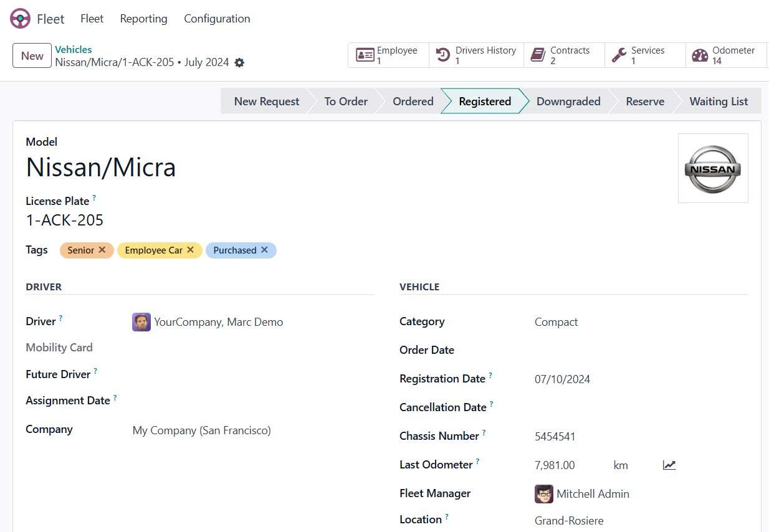This screenshot has width=769, height=532.
Task: Select the Registered stage
Action: [x=485, y=101]
